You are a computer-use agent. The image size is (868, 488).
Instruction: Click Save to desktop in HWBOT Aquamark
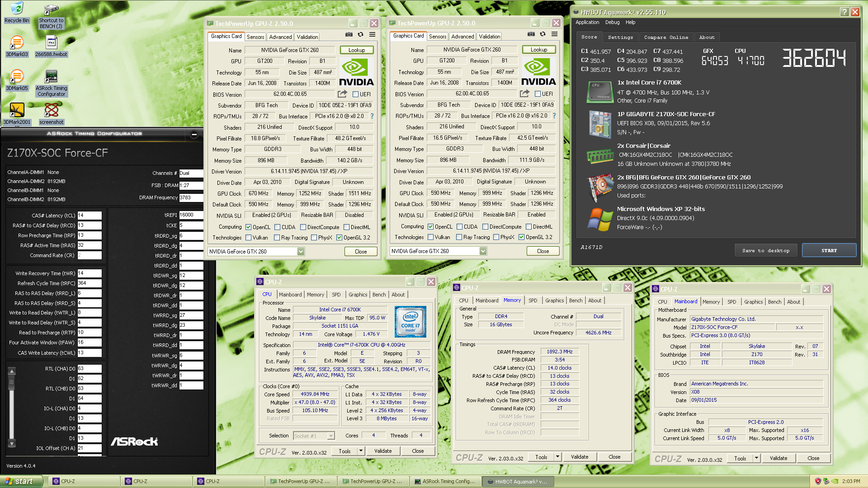click(x=766, y=250)
